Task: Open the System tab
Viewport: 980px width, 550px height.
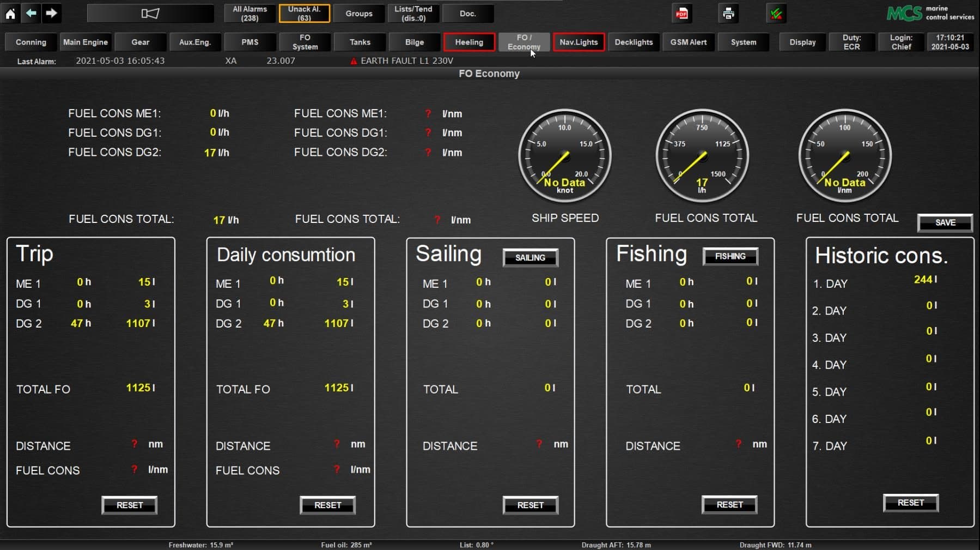Action: pyautogui.click(x=744, y=42)
